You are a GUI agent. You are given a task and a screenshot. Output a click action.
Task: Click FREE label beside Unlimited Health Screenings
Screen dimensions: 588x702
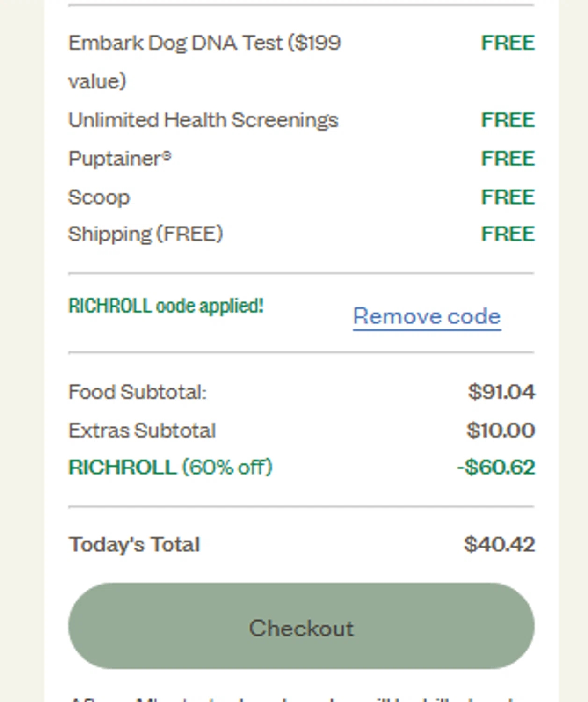coord(508,120)
